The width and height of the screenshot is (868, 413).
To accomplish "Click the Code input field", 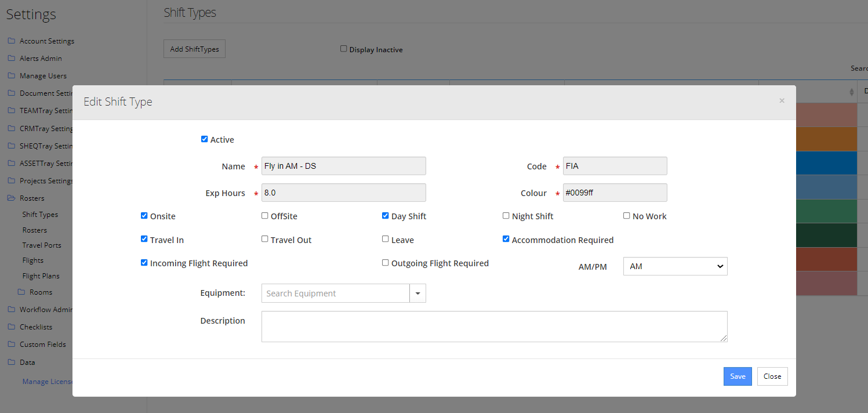I will (615, 166).
